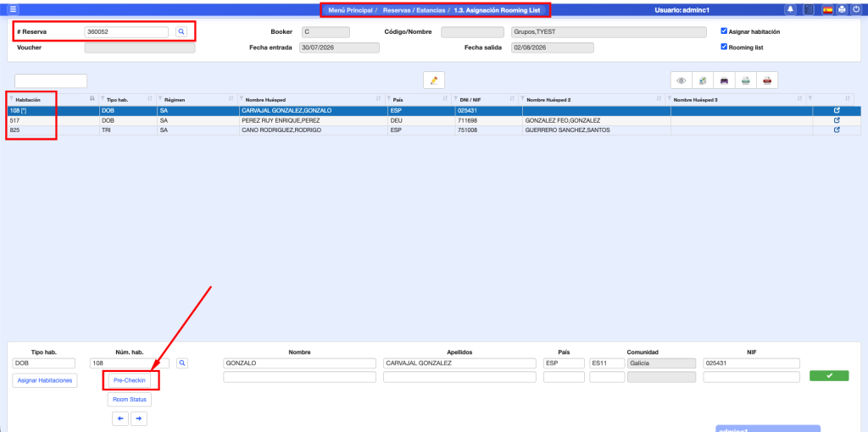Select row for room 825

point(435,130)
